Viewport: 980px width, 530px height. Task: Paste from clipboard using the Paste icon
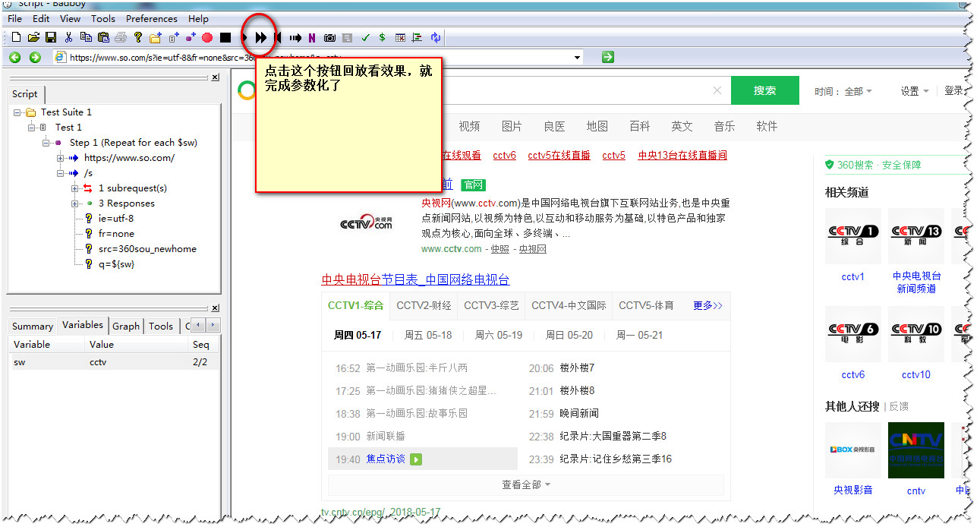103,37
